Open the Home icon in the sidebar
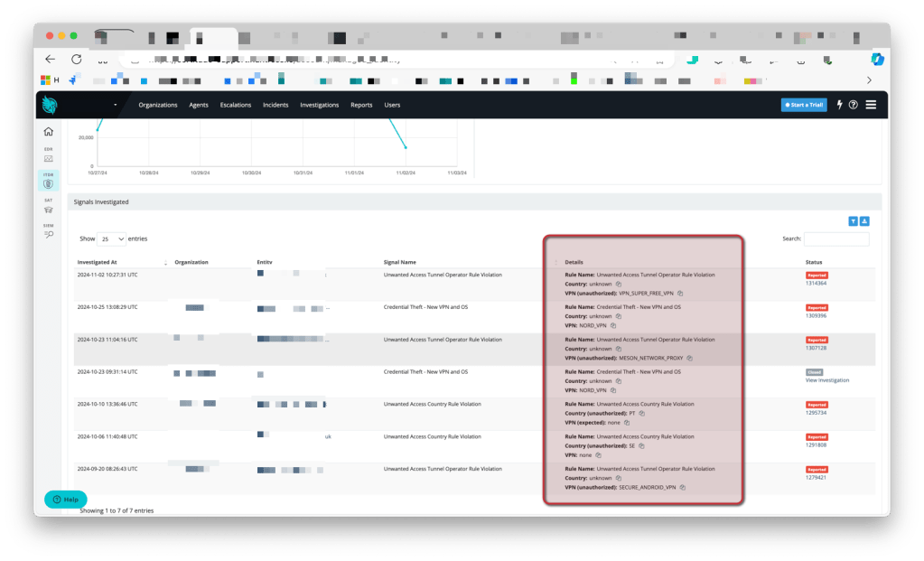This screenshot has height=561, width=924. tap(49, 132)
